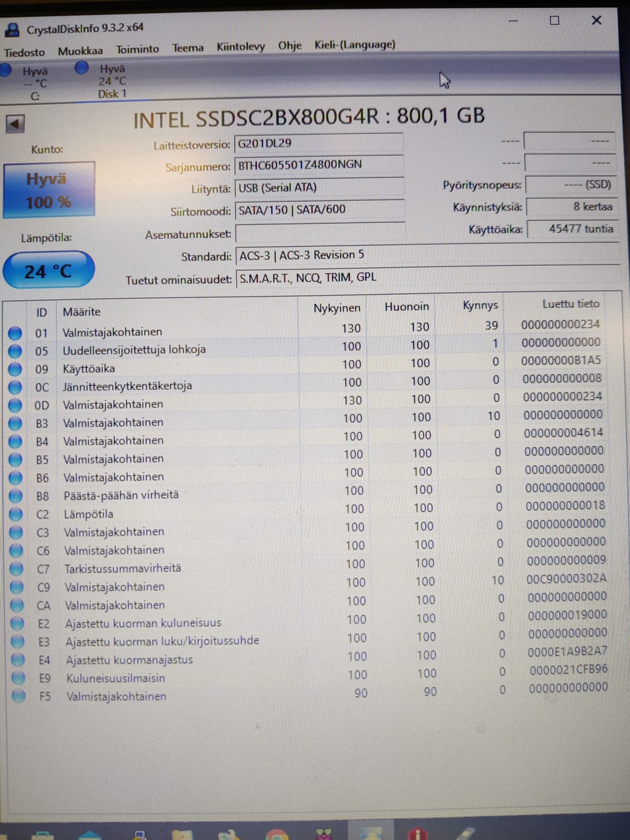The image size is (630, 840).
Task: Click status dot for attribute B3
Action: point(15,424)
